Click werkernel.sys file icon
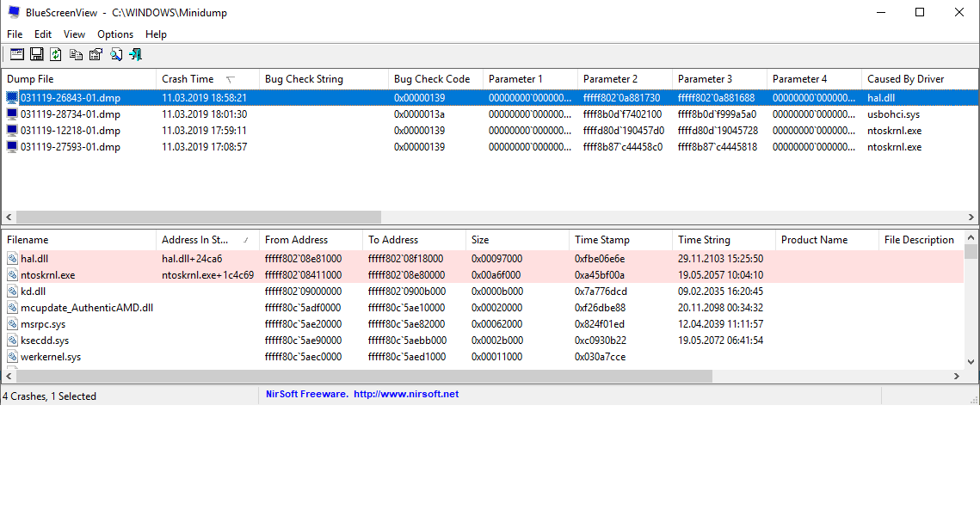Screen dimensions: 980x528 [12, 356]
